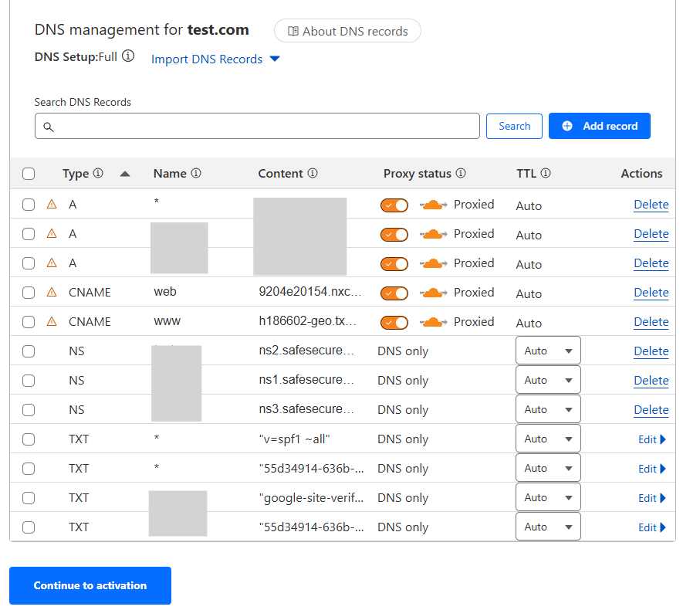Click the ns3.safesecure... content cell
700x610 pixels.
tap(306, 408)
